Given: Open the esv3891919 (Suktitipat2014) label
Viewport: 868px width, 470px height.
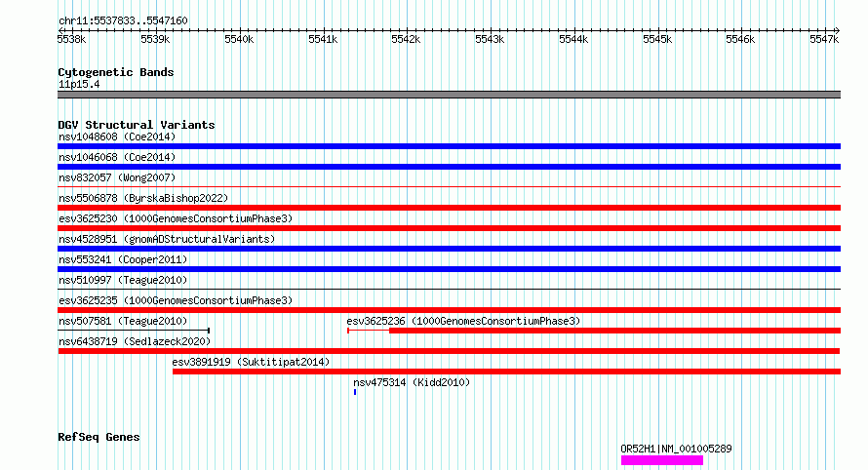Looking at the screenshot, I should (x=251, y=362).
